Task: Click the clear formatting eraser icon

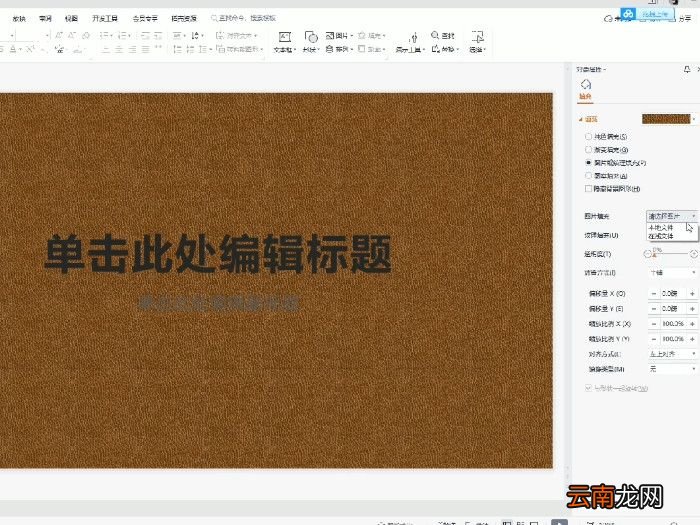Action: [87, 35]
